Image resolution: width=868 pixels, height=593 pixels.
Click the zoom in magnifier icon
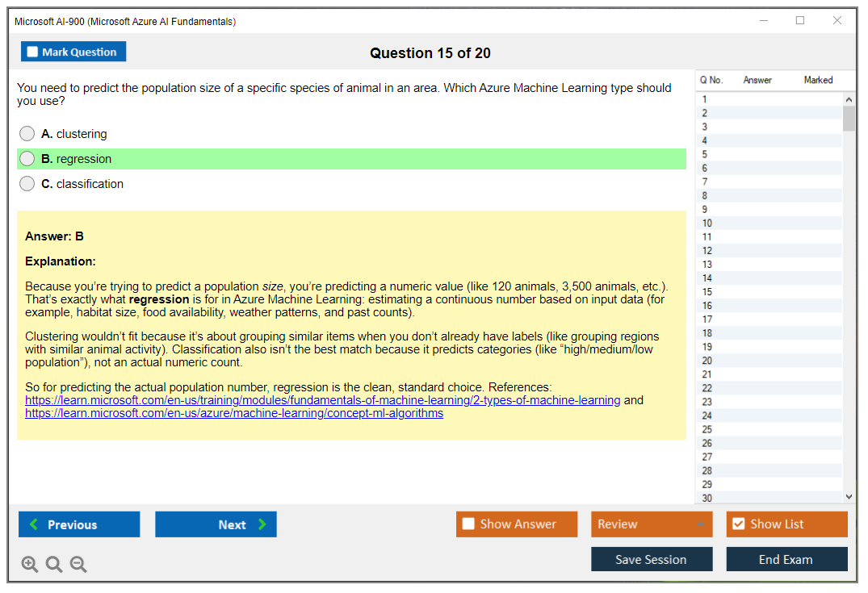point(30,564)
